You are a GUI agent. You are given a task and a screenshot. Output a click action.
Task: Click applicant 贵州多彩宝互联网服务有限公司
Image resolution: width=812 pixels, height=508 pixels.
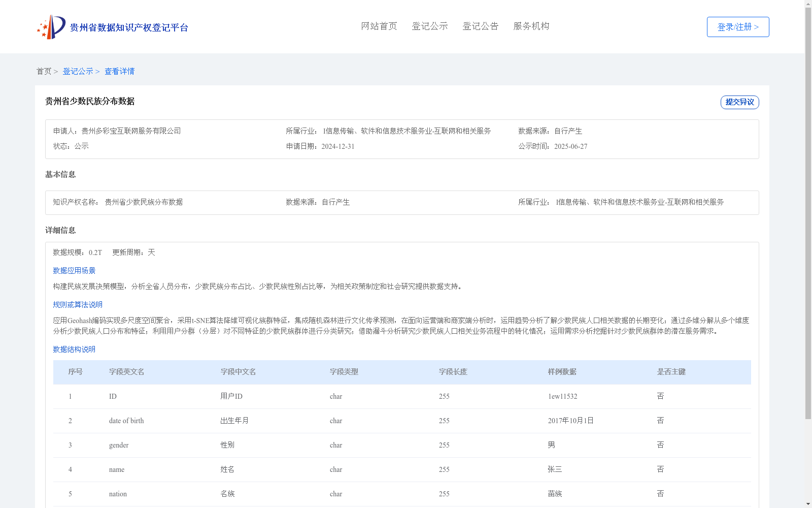click(x=131, y=131)
